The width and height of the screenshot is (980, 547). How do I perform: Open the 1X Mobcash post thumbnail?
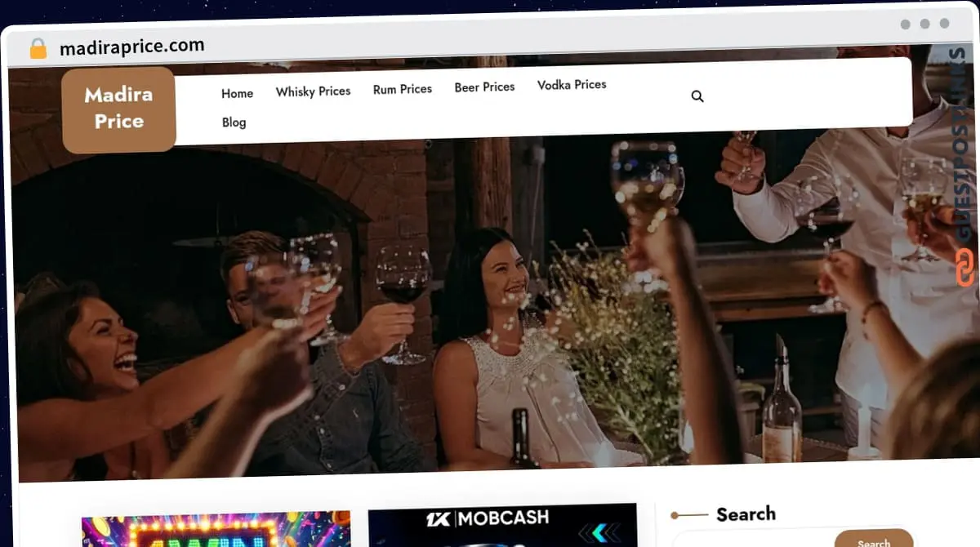click(x=502, y=526)
